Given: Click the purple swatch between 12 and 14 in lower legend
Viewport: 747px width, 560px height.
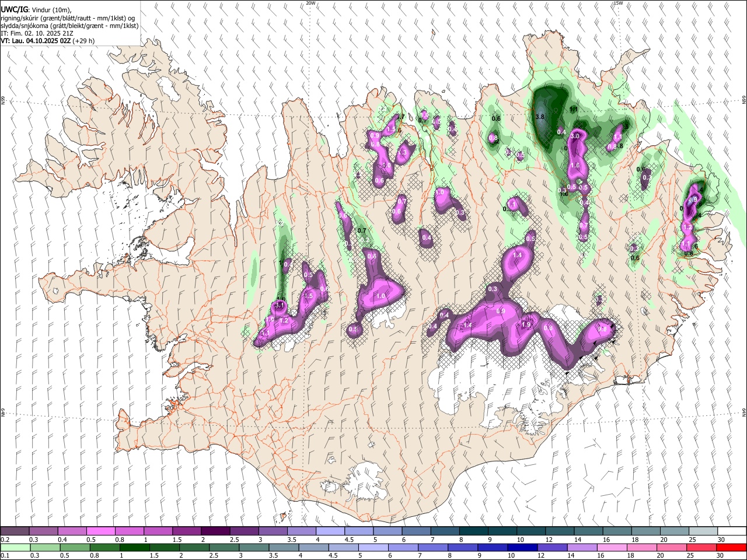Looking at the screenshot, I should [552, 547].
